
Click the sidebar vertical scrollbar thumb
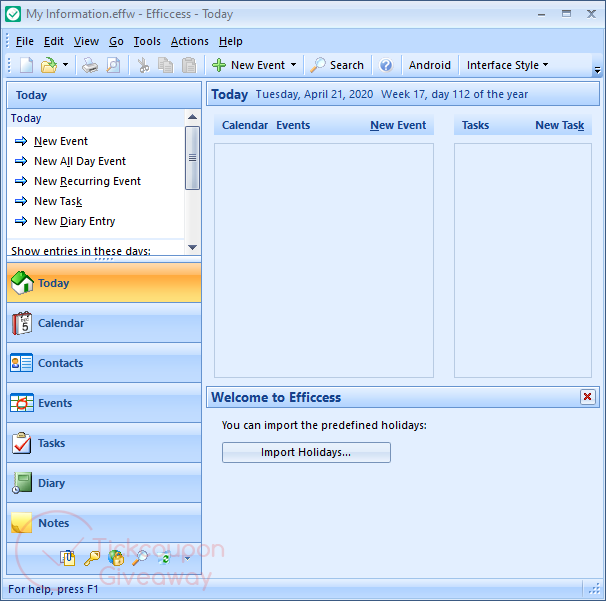click(192, 158)
